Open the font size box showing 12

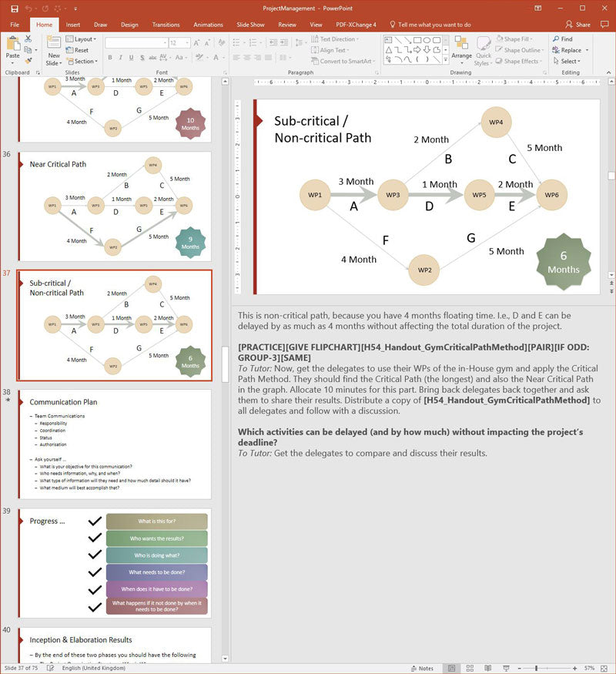[x=179, y=43]
